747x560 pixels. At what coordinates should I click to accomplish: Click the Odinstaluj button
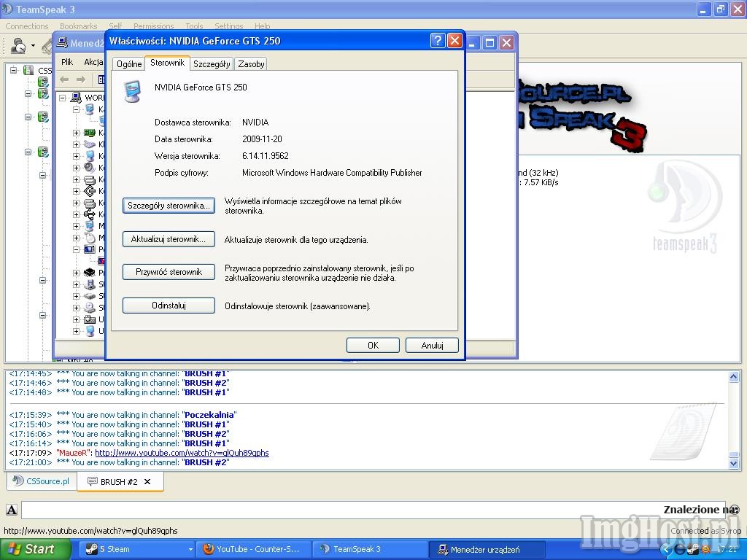169,306
